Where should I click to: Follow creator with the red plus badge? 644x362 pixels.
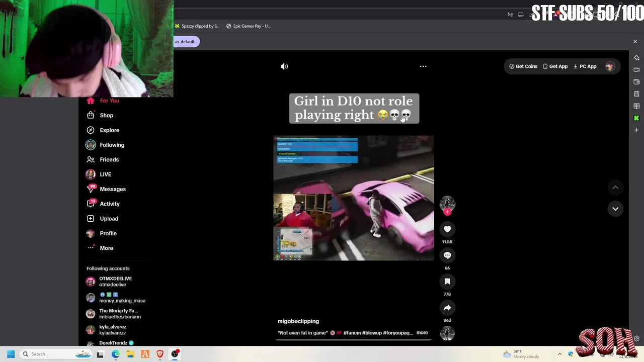(447, 212)
